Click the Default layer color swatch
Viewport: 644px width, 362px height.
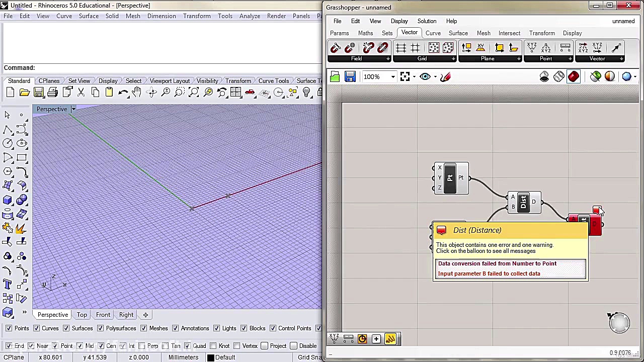click(211, 357)
